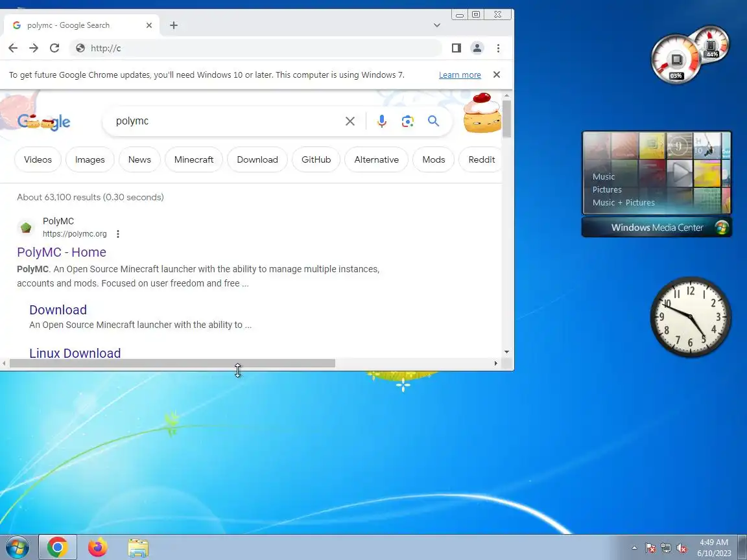Click the network tray icon
Viewport: 747px width, 560px height.
(x=666, y=548)
